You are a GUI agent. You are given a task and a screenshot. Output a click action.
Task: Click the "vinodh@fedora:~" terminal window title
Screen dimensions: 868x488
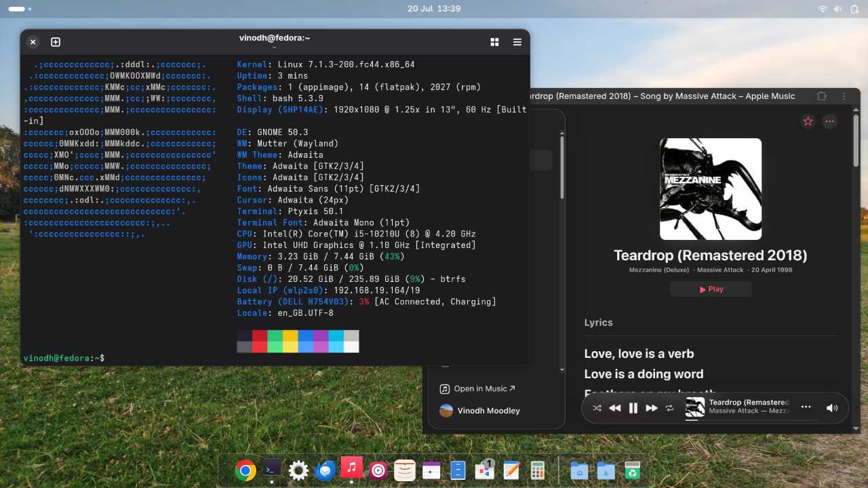click(275, 39)
